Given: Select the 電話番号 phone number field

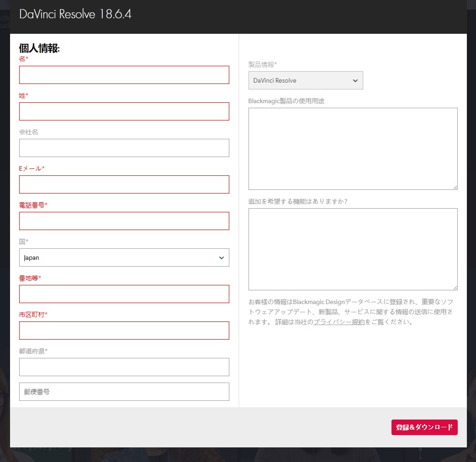Looking at the screenshot, I should tap(124, 221).
